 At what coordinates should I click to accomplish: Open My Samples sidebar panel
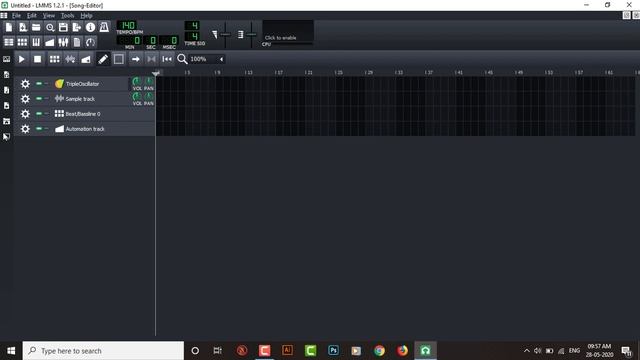point(7,90)
